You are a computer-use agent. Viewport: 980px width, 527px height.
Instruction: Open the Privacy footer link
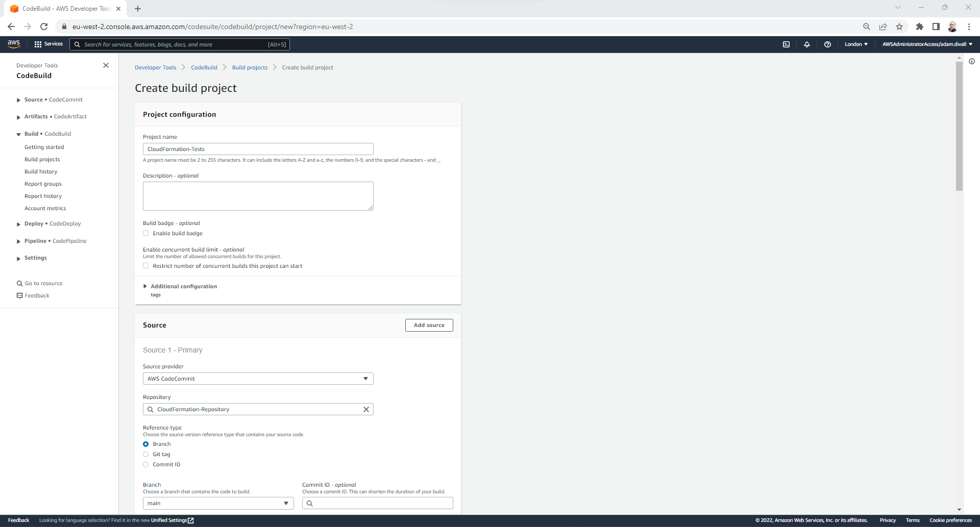[888, 520]
